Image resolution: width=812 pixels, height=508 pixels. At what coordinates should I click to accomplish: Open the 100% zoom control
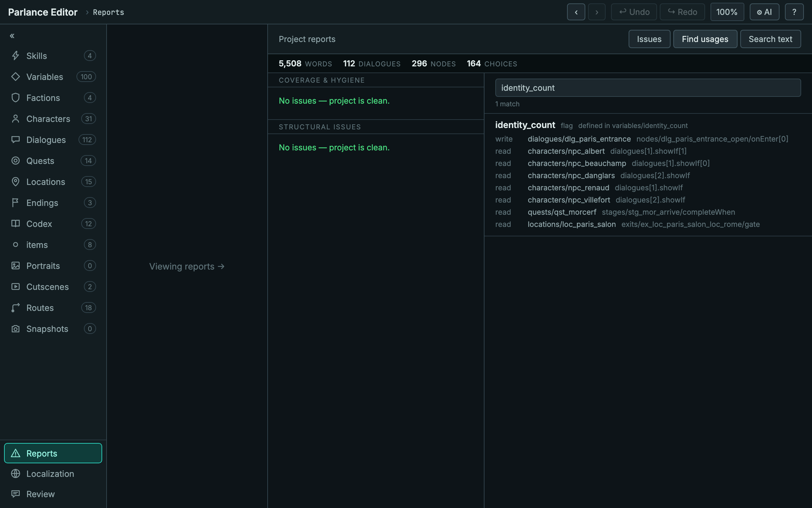pos(727,12)
